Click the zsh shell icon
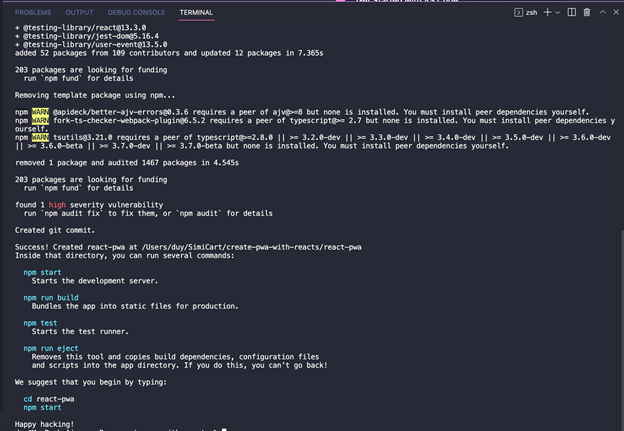 (x=518, y=13)
